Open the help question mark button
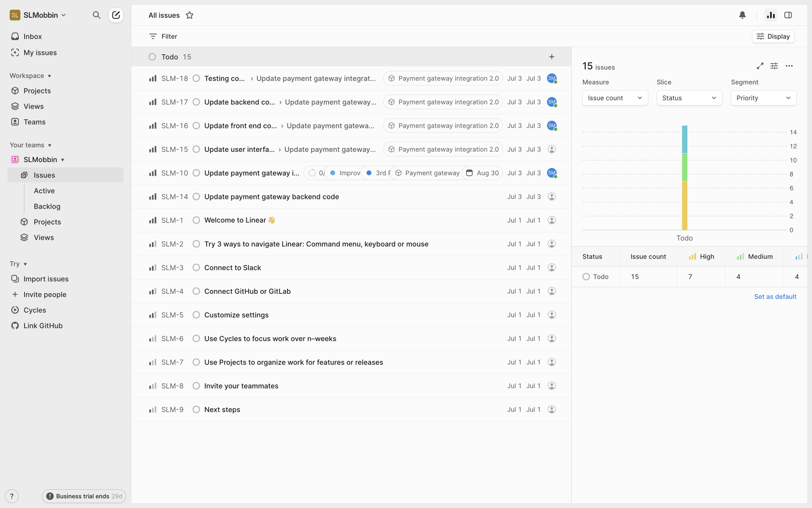 (x=12, y=496)
